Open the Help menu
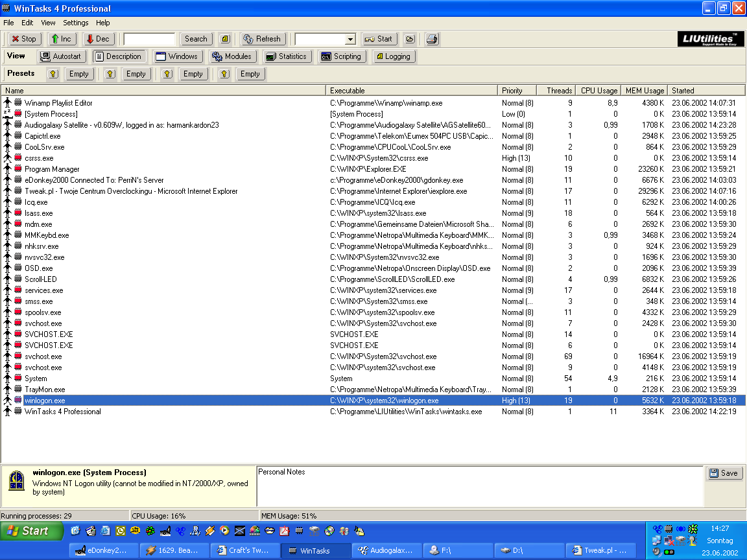Viewport: 747px width, 560px height. (x=103, y=23)
